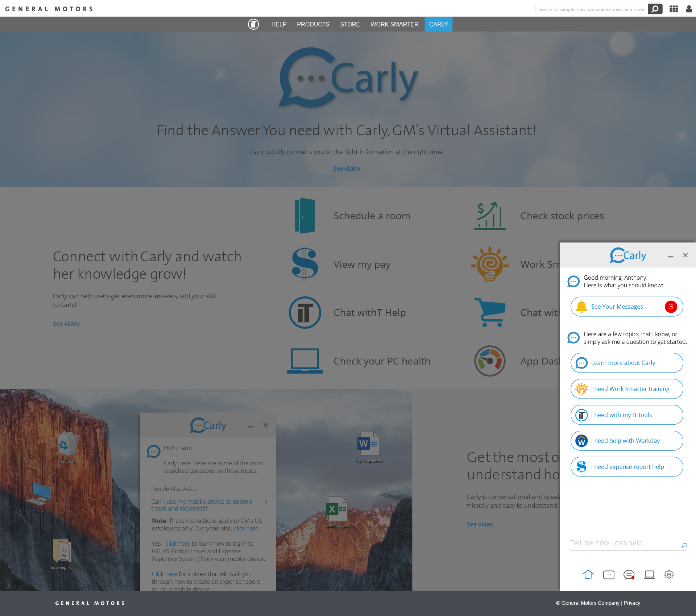
Task: Click the laptop icon in Carly chat footer
Action: click(x=649, y=575)
